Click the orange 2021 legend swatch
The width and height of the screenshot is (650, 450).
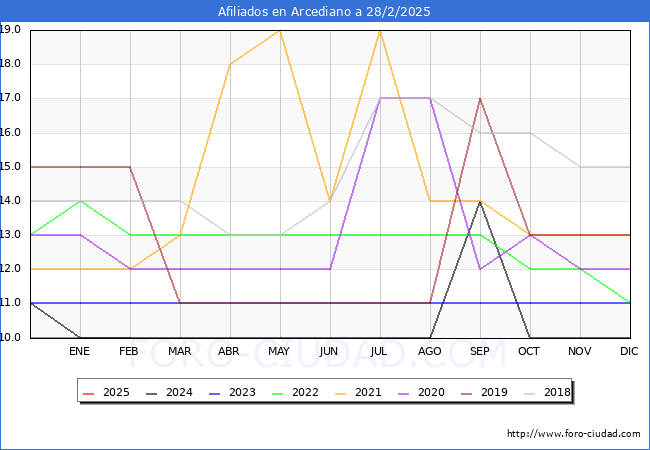pyautogui.click(x=341, y=392)
